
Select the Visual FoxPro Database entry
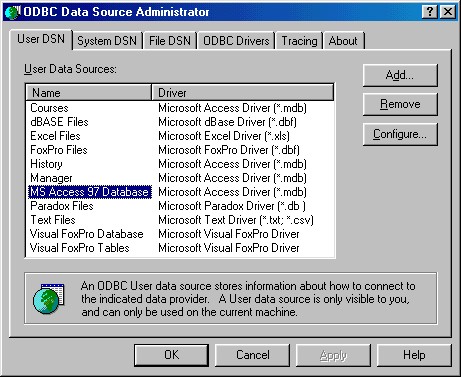click(x=87, y=234)
